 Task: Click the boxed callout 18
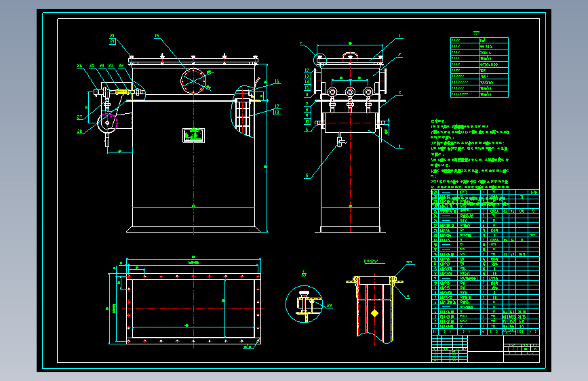pyautogui.click(x=277, y=112)
